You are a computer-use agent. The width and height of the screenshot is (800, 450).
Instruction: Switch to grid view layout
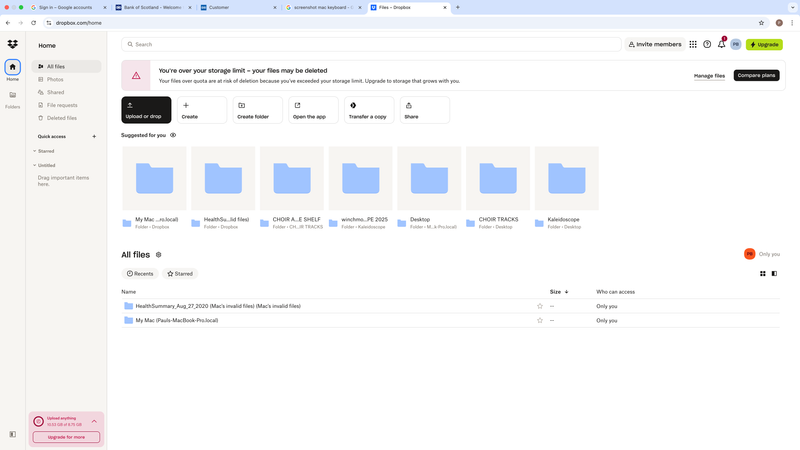763,273
